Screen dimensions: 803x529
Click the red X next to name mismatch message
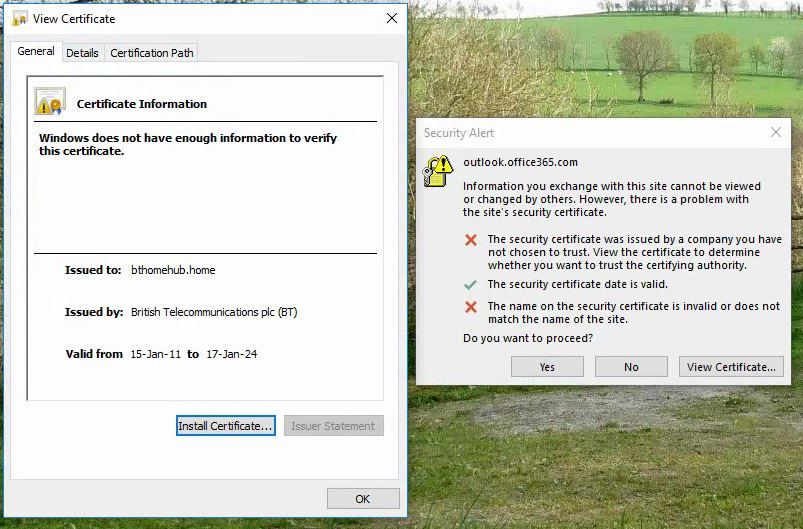[x=471, y=307]
